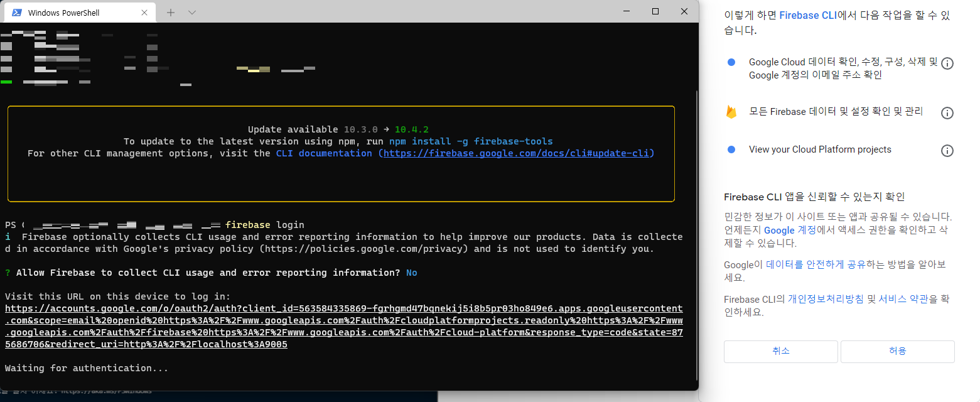Click the PowerShell icon in the tab
The image size is (980, 402).
tap(18, 13)
